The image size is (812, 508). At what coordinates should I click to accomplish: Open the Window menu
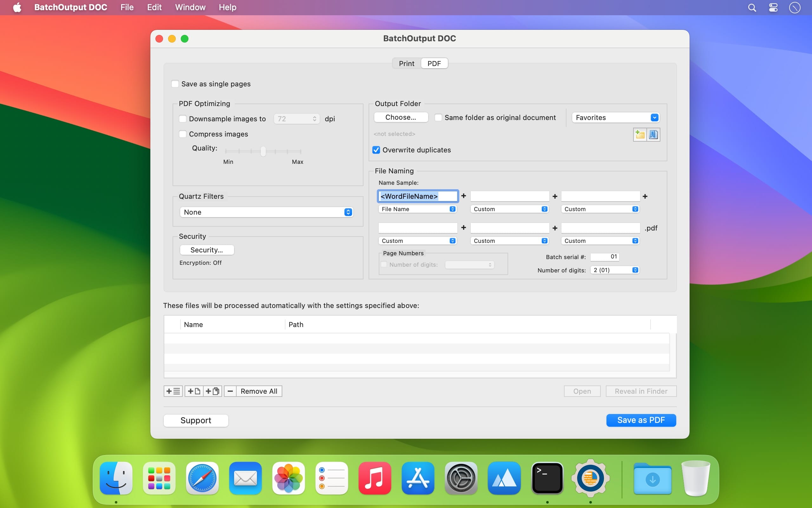[x=190, y=7]
